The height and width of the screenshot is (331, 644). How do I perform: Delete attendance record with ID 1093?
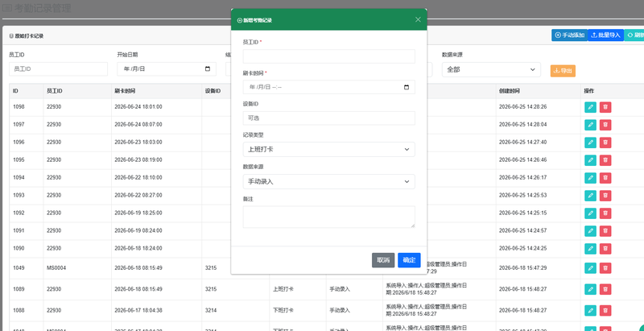point(605,196)
